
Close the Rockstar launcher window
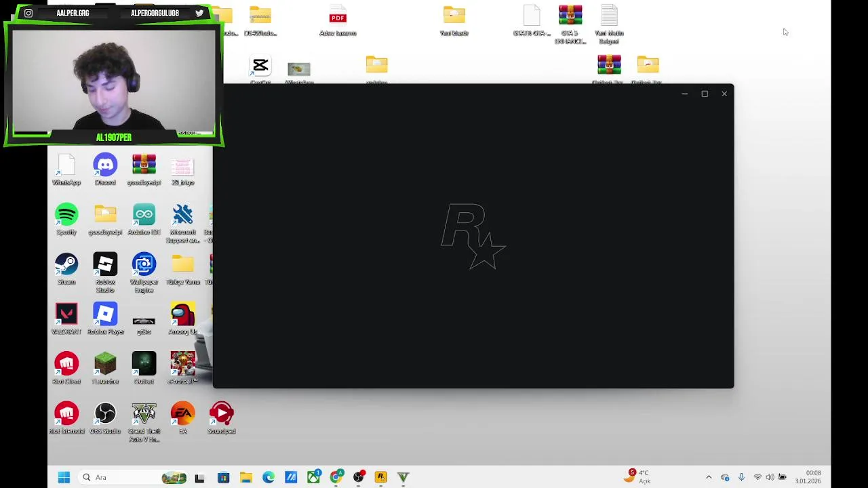pyautogui.click(x=724, y=94)
